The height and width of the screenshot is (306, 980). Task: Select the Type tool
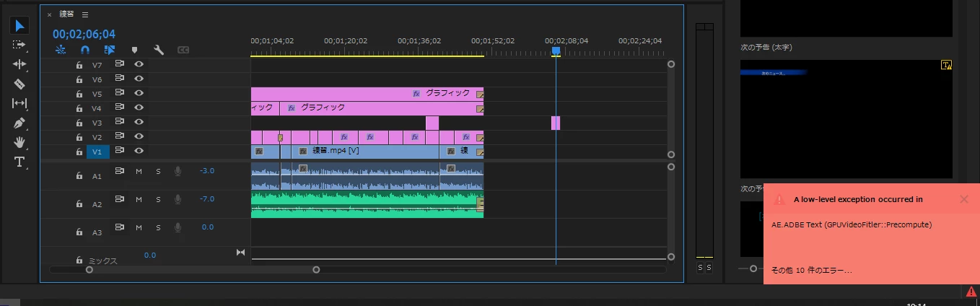point(19,162)
